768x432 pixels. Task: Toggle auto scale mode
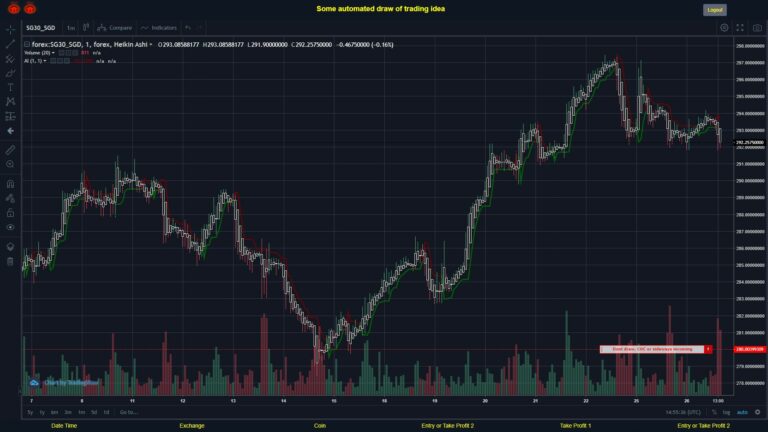click(743, 412)
